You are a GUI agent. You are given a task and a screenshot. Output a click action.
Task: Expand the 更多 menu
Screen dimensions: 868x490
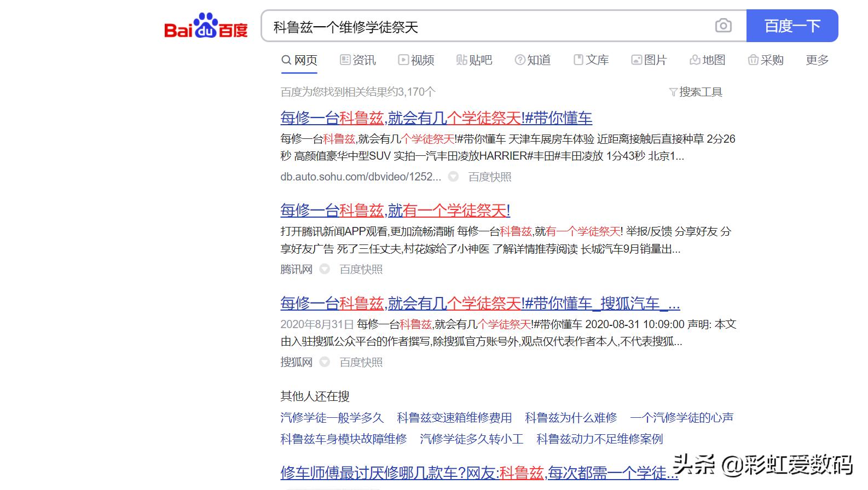coord(817,60)
